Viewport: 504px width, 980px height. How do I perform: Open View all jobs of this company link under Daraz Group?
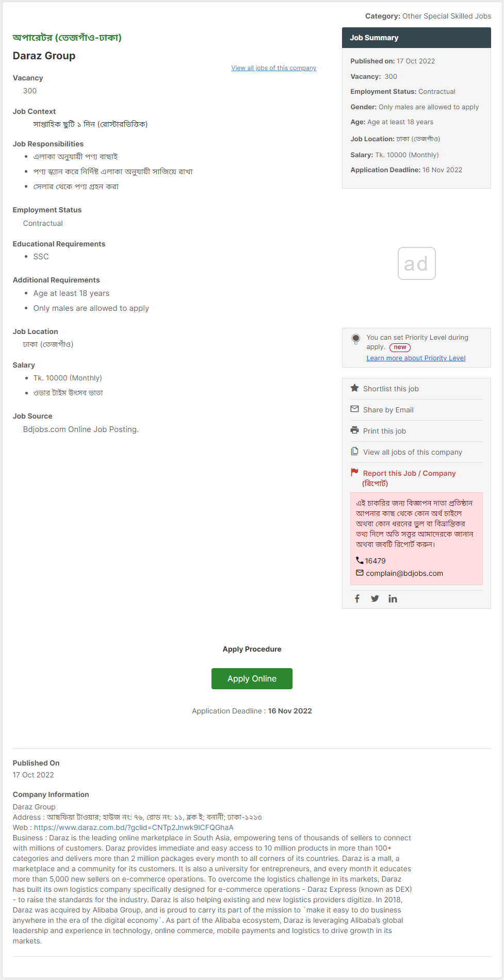click(274, 68)
